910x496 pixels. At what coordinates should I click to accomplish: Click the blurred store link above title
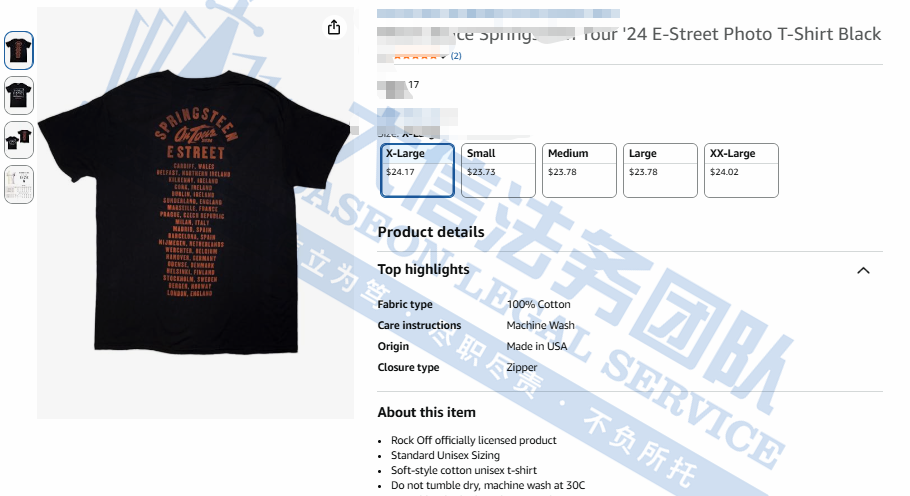498,13
